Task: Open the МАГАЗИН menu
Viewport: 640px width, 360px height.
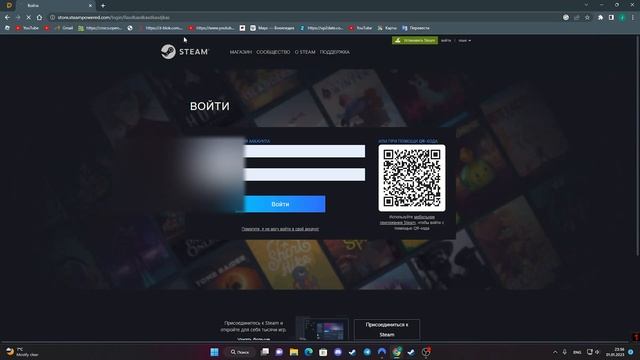Action: click(x=241, y=52)
